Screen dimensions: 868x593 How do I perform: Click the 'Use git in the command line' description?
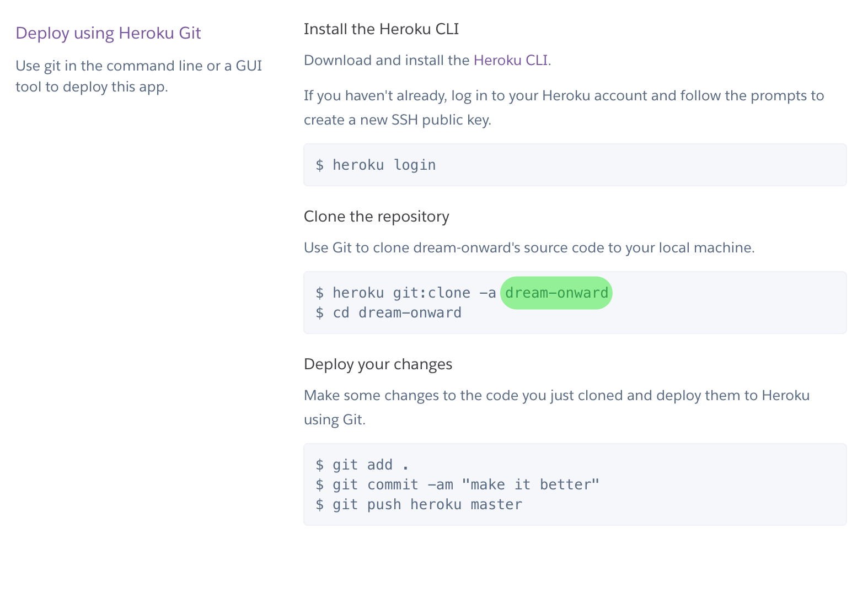[x=139, y=76]
